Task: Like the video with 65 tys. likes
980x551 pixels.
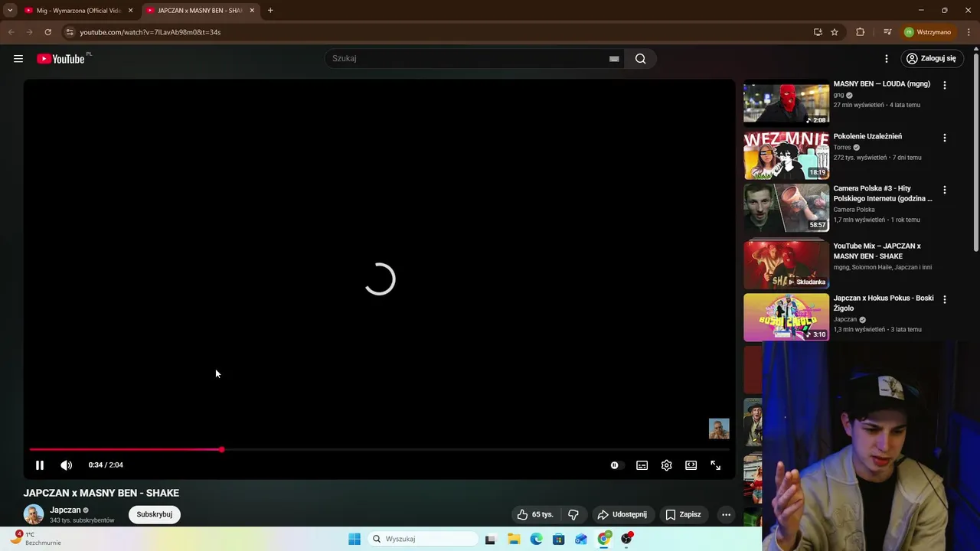Action: point(534,515)
